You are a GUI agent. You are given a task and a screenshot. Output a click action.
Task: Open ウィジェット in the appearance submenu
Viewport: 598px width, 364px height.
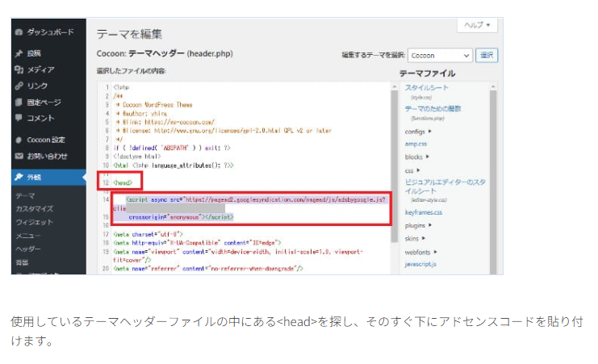tap(33, 222)
